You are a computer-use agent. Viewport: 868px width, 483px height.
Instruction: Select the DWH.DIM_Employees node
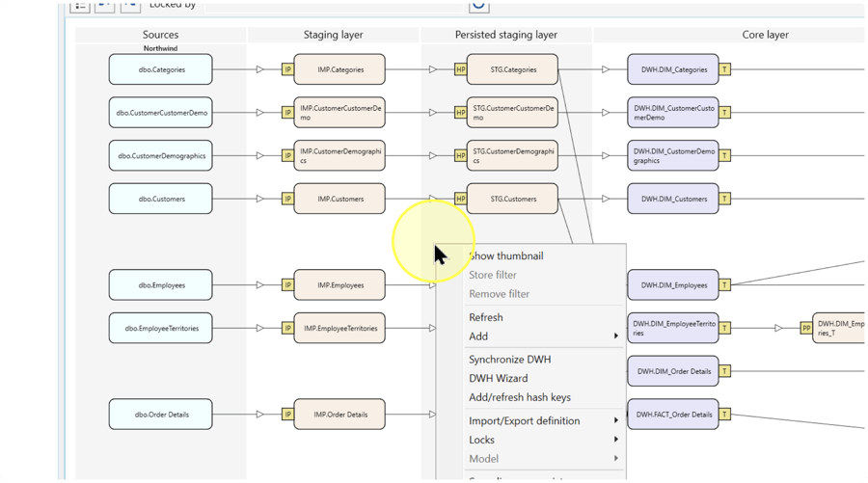[673, 285]
